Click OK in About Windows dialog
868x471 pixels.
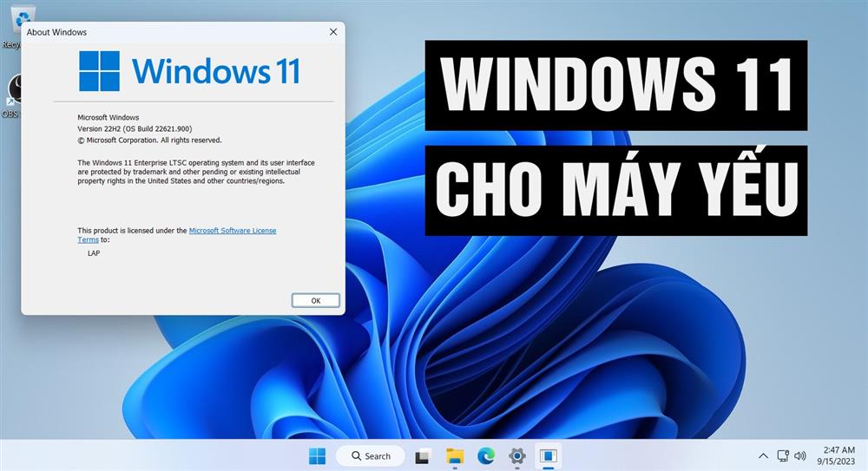[316, 300]
